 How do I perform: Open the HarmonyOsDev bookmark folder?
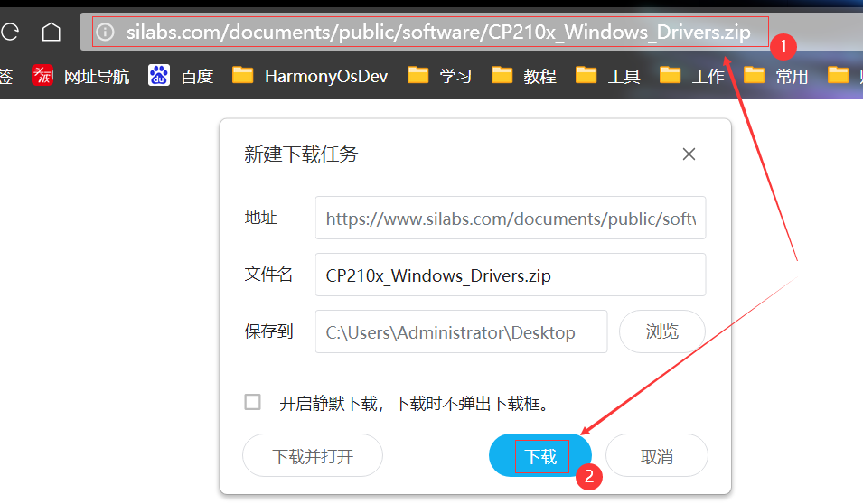(x=310, y=76)
